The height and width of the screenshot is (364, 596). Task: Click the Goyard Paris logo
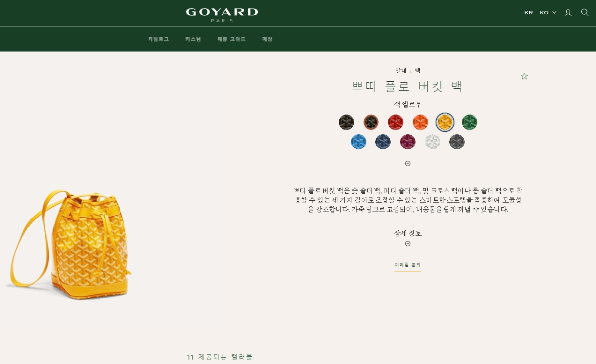[222, 15]
